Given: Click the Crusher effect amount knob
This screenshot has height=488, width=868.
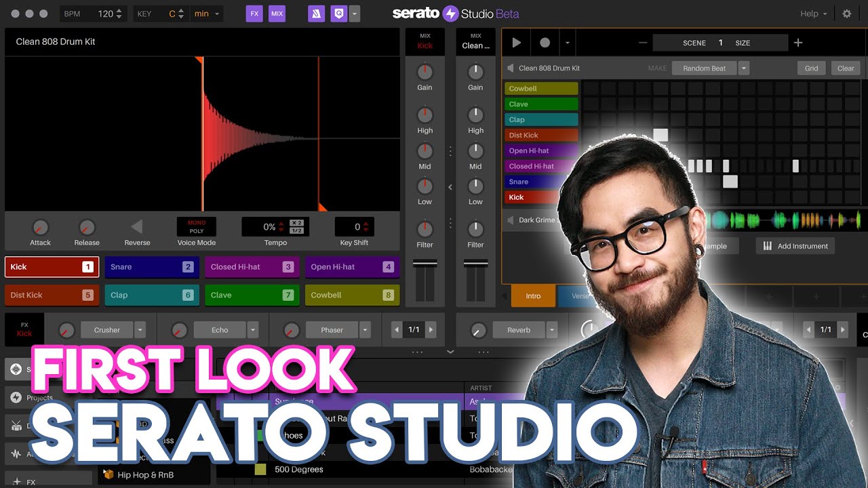Looking at the screenshot, I should pos(66,330).
